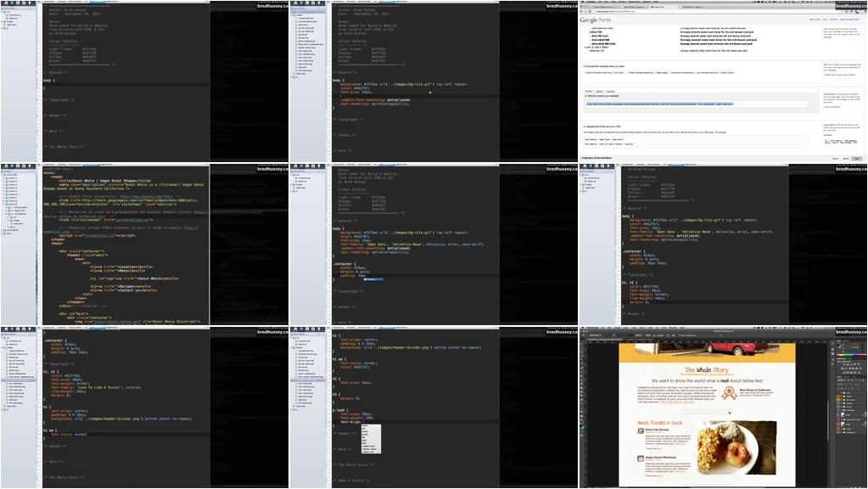Select the Standard embed tab on Google Fonts
Viewport: 868px width, 489px height.
[x=589, y=92]
